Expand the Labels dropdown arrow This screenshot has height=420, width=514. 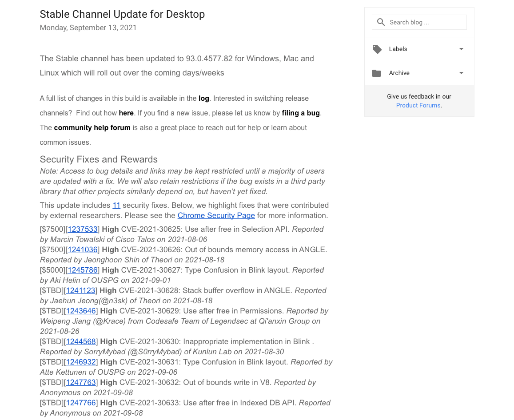[x=461, y=49]
